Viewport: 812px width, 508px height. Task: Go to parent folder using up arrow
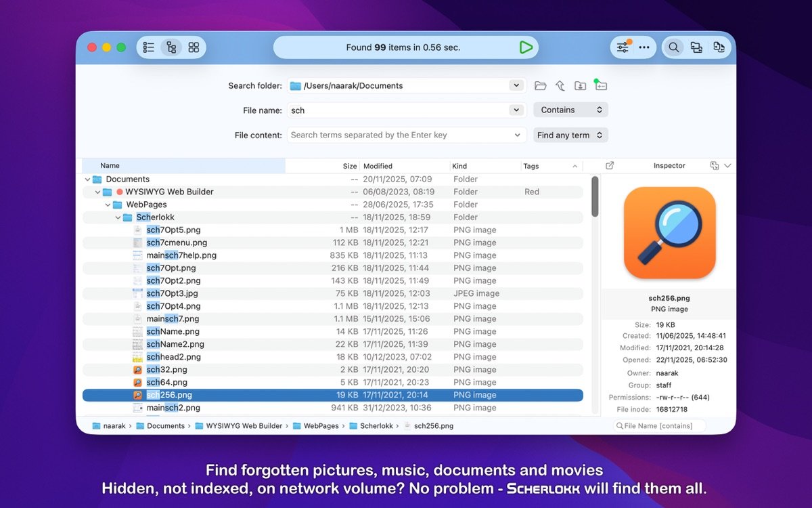click(560, 86)
